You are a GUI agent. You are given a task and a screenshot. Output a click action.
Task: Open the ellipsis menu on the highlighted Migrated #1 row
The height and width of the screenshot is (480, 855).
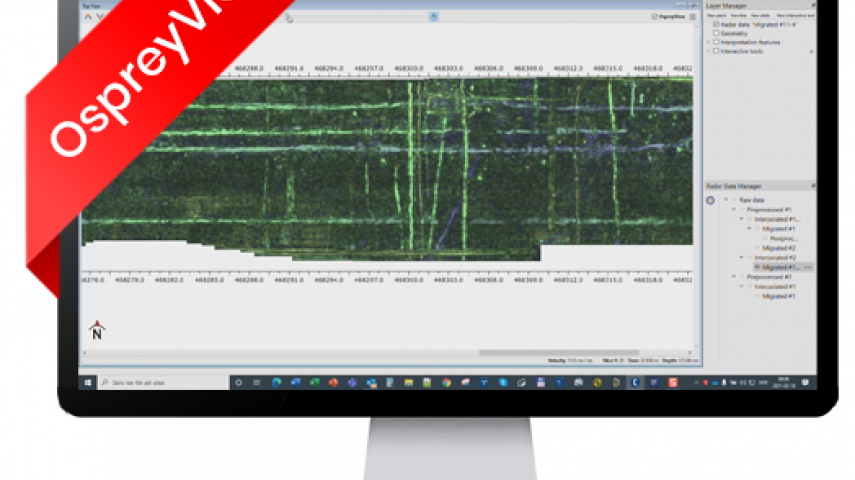pos(808,267)
